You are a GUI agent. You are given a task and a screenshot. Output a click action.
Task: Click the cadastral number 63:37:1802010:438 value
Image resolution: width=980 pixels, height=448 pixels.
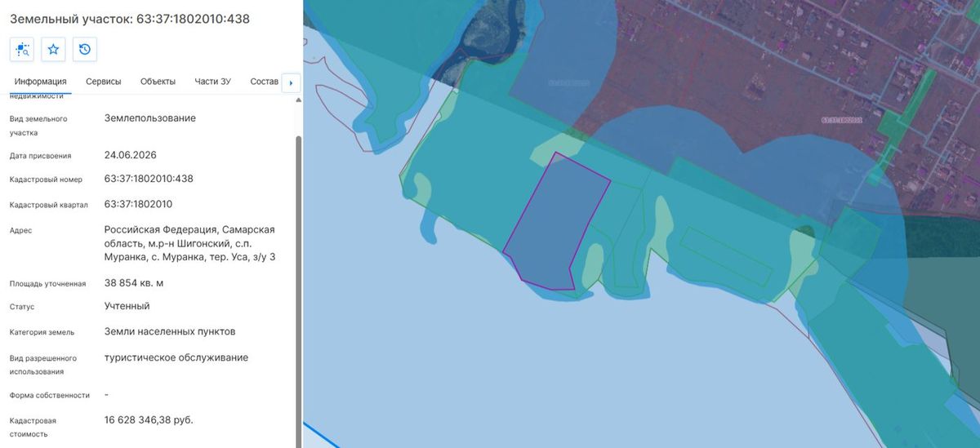tap(149, 179)
